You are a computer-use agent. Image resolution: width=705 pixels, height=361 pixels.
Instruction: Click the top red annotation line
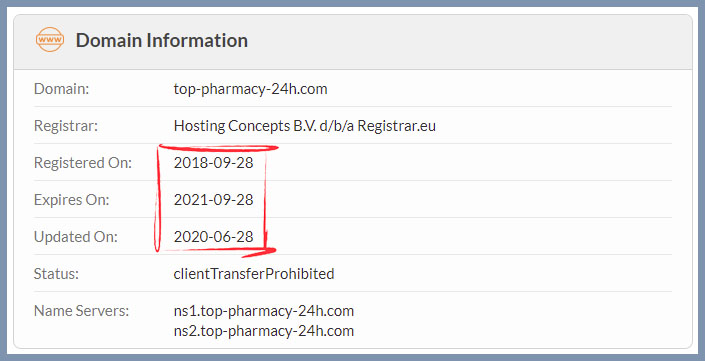point(219,148)
